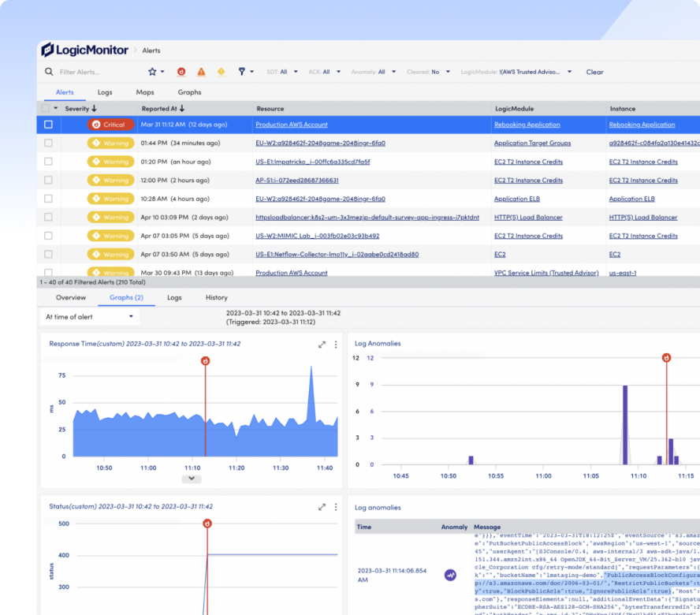Open Production AWS Account critical resource link

point(292,125)
